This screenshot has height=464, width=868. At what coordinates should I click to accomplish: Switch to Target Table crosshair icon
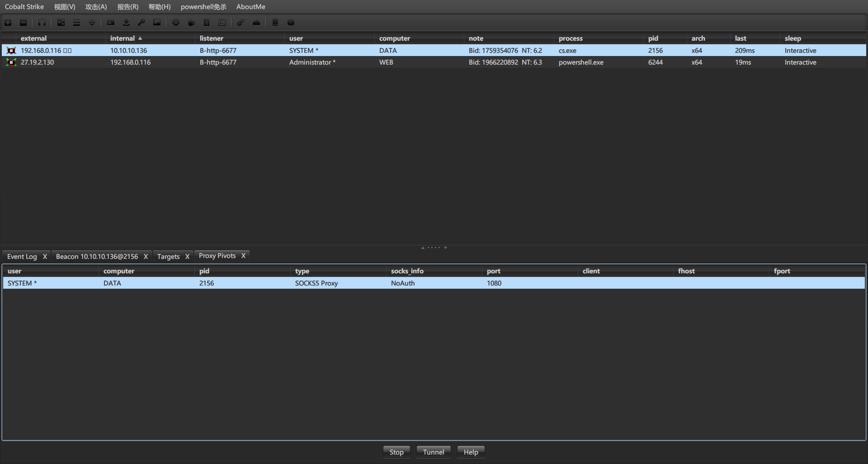pyautogui.click(x=92, y=23)
